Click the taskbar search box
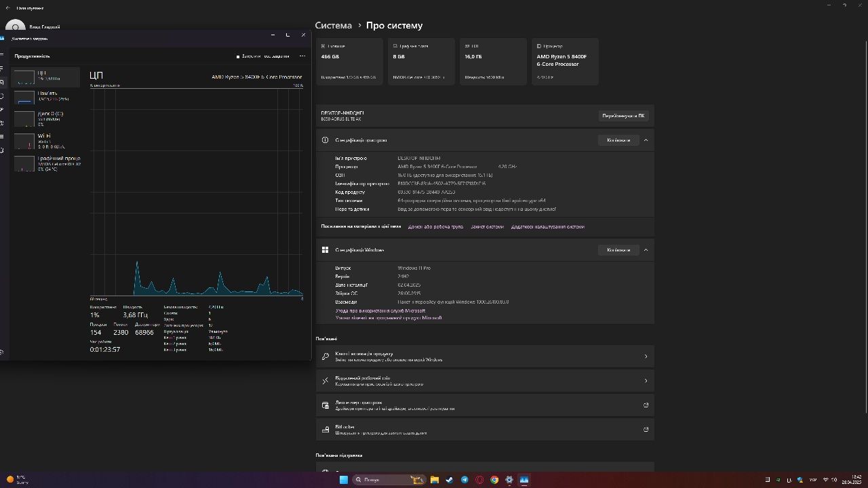The image size is (868, 488). point(389,480)
